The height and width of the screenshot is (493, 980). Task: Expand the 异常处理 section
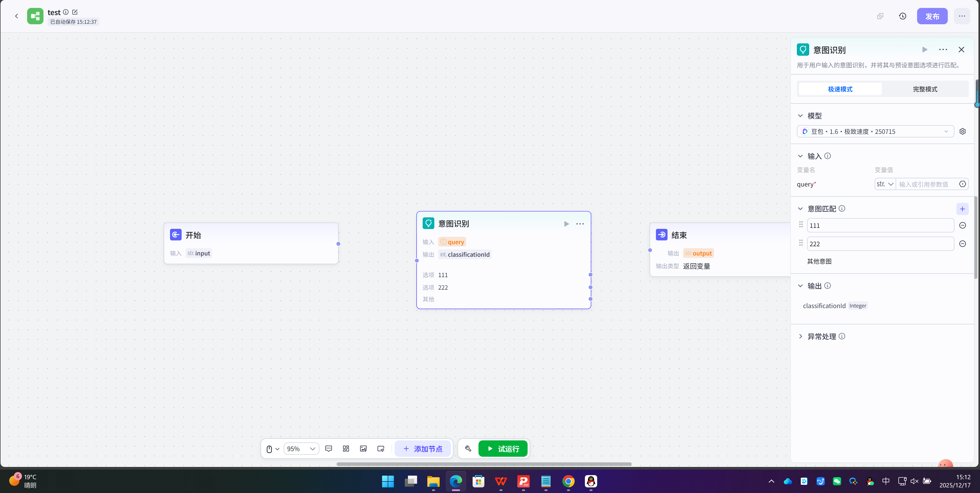(800, 336)
